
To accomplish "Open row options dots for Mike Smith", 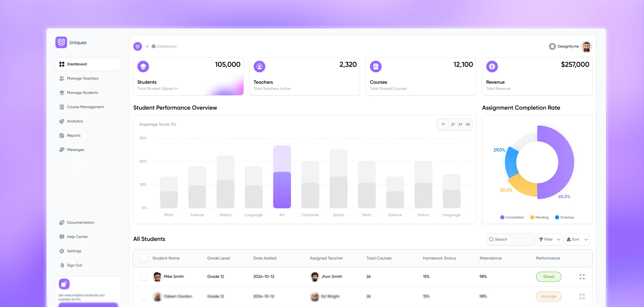I will click(582, 277).
